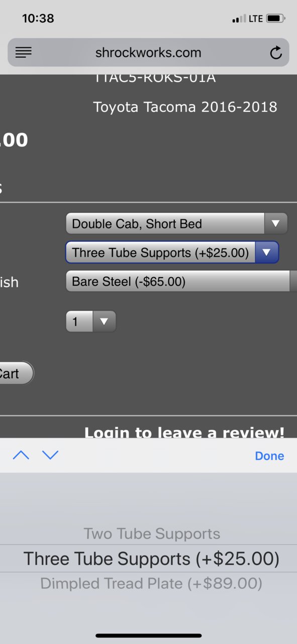Tap the shrockworks.com address bar

(x=148, y=52)
